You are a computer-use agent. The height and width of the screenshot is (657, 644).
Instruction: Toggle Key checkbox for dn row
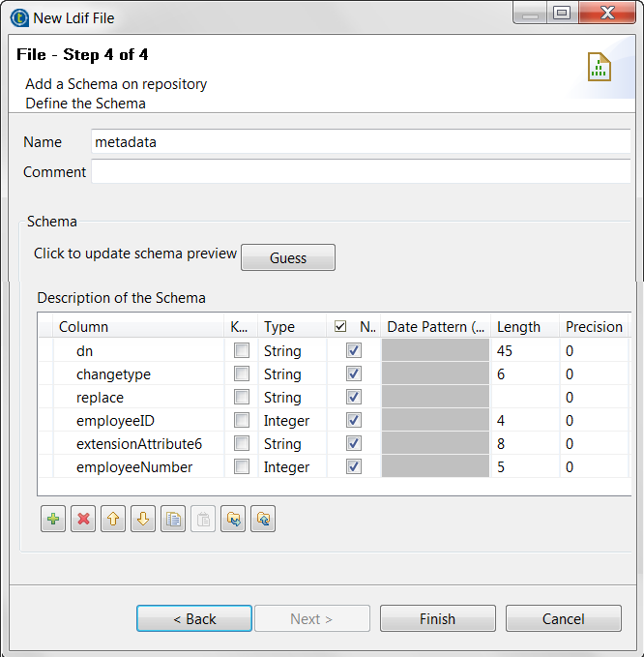(242, 350)
